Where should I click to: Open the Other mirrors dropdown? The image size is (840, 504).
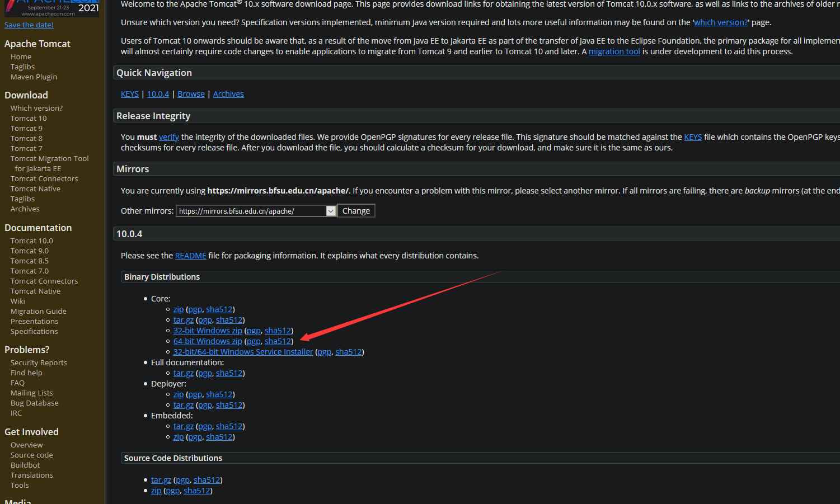256,211
